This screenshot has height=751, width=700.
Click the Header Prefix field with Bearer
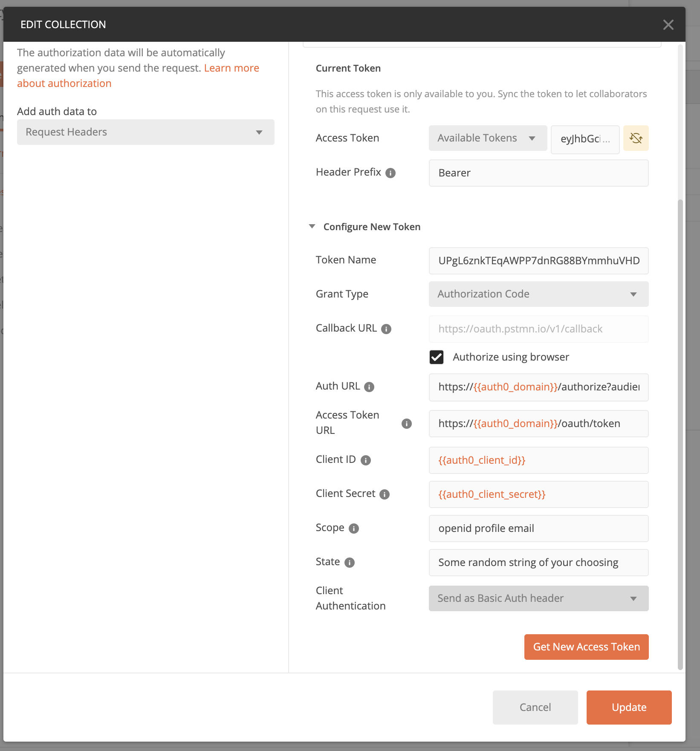(x=539, y=173)
